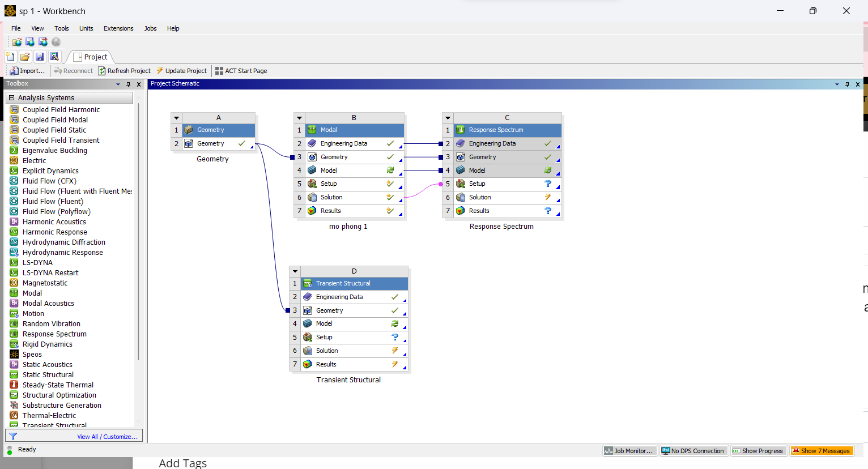Click Update Project
This screenshot has width=868, height=469.
coord(182,71)
